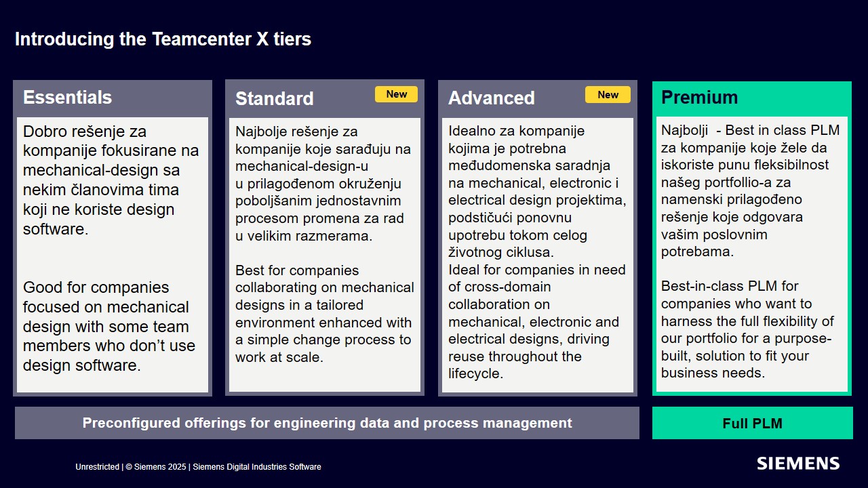Click the Standard text "Best for companies collaborating"
The image size is (868, 488).
click(x=324, y=314)
